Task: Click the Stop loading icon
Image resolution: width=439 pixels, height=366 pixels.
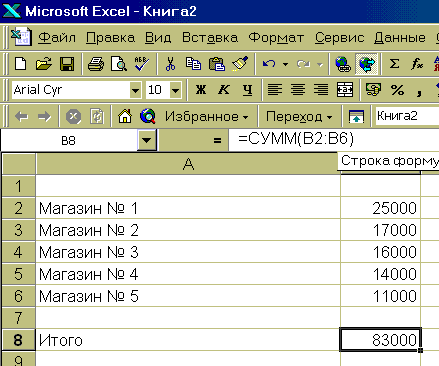Action: tap(73, 117)
